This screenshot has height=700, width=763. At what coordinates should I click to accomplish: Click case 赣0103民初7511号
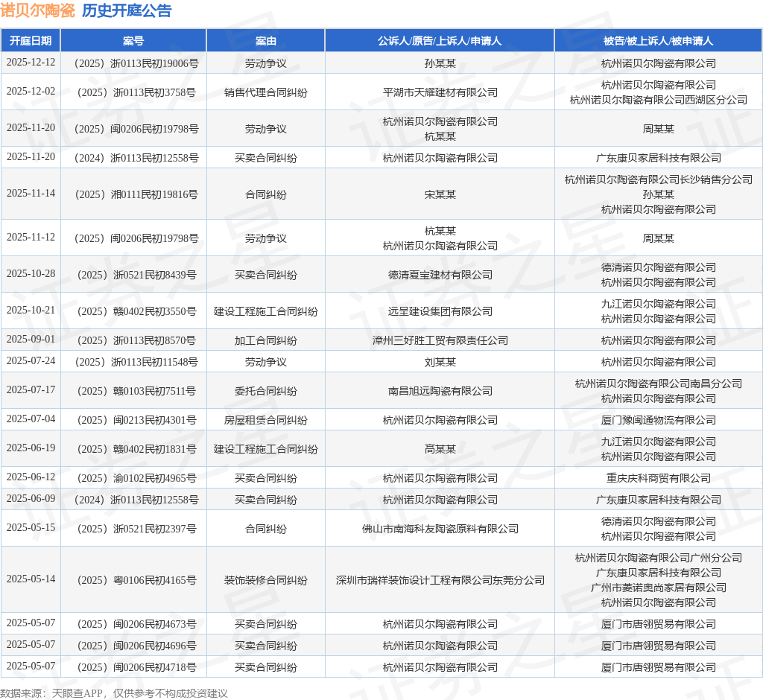click(x=136, y=391)
